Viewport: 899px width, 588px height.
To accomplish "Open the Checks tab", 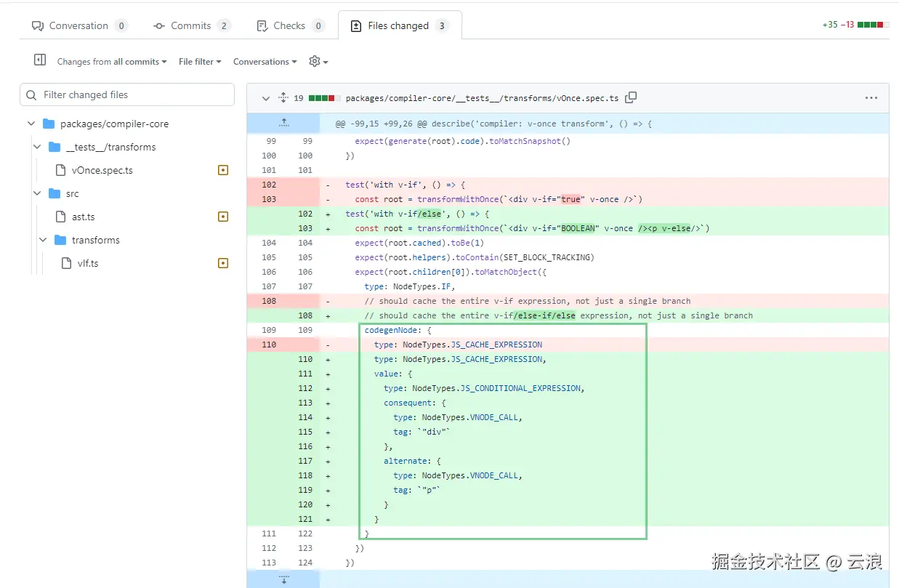I will click(290, 25).
